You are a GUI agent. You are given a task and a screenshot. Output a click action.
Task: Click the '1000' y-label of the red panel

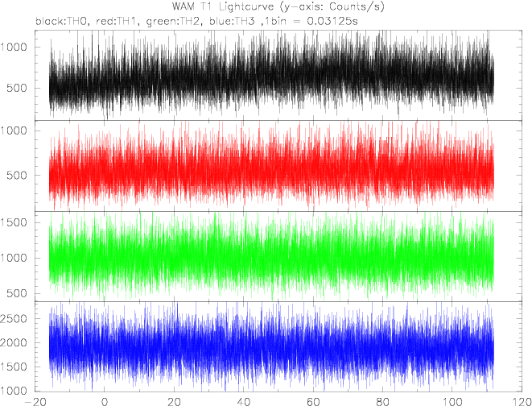point(14,130)
